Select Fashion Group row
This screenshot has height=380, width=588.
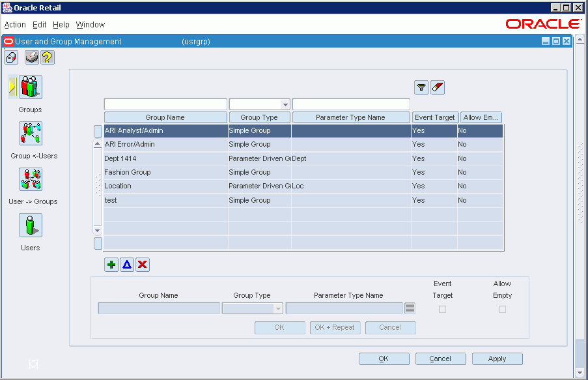pos(303,172)
